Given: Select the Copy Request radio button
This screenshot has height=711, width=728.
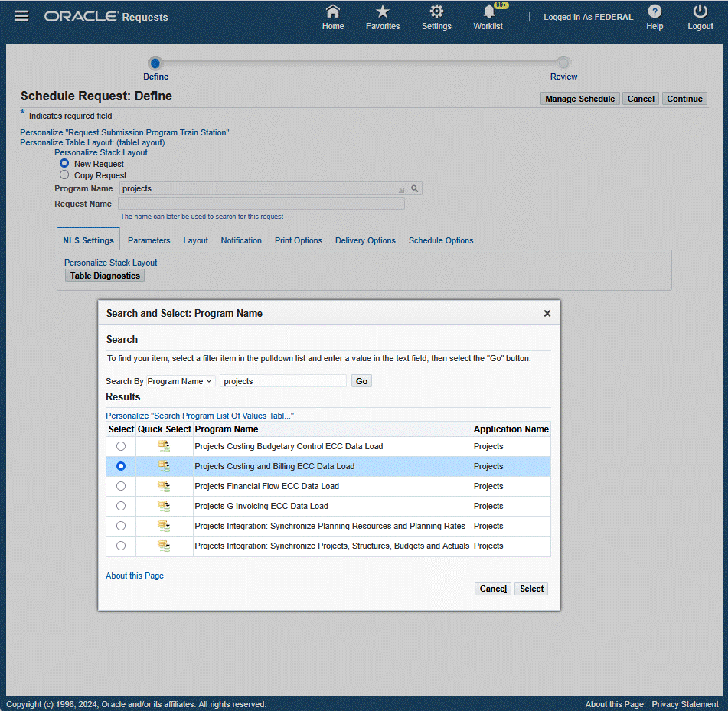Looking at the screenshot, I should pyautogui.click(x=64, y=174).
